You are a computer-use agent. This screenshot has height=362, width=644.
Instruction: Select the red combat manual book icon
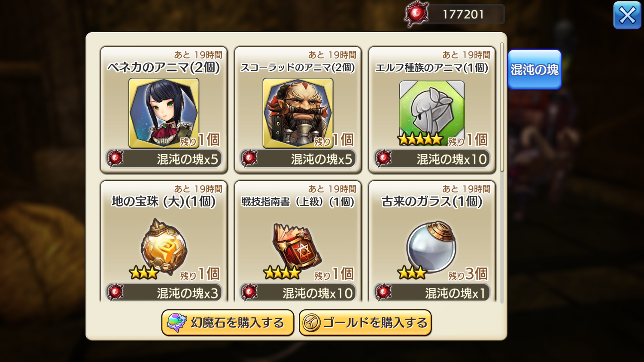point(297,246)
